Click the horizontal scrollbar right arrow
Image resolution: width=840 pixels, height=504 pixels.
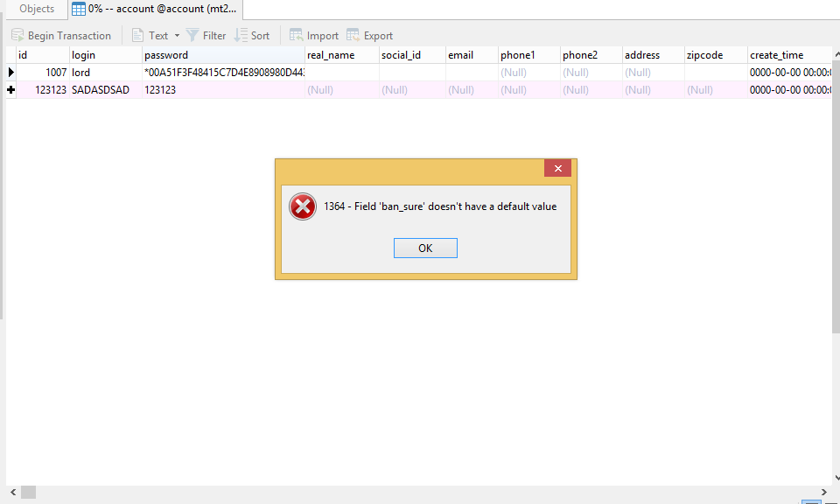coord(824,493)
